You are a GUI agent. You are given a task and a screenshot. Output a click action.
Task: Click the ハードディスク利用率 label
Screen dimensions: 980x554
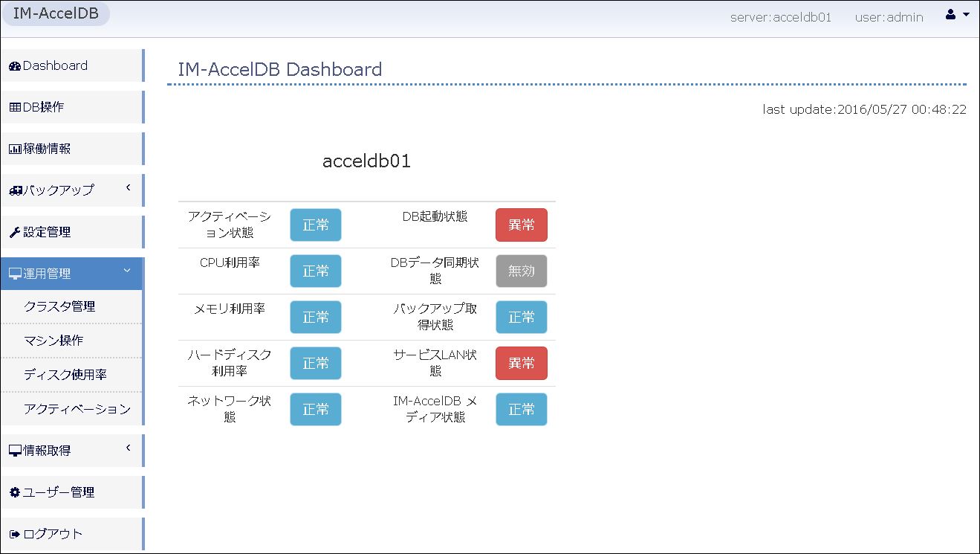coord(230,363)
